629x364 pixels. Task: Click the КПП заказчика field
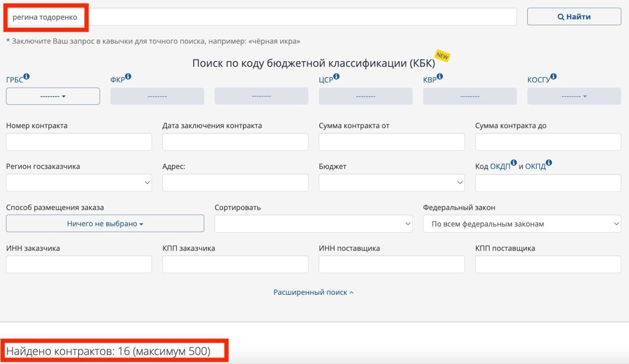coord(235,264)
